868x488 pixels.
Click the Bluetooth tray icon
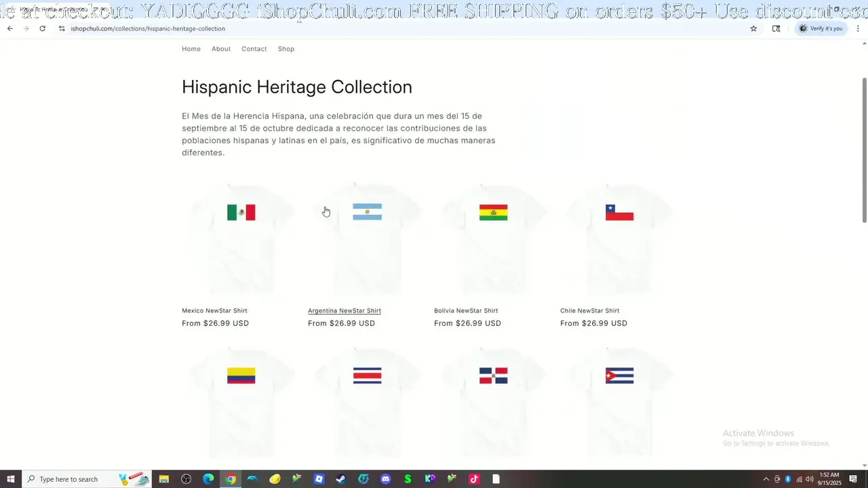pyautogui.click(x=788, y=479)
